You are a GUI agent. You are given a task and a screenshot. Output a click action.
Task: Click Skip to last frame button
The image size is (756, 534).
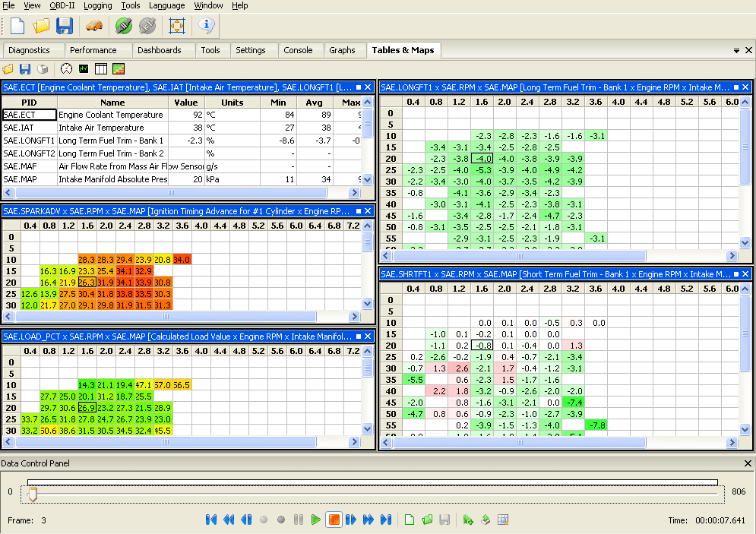[385, 520]
